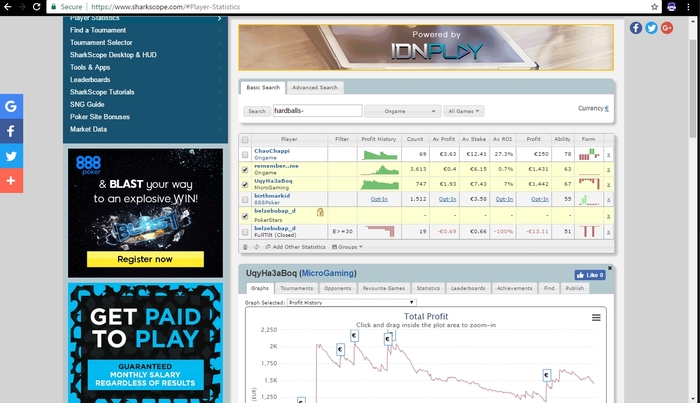Open the chart hamburger menu icon

tap(596, 318)
